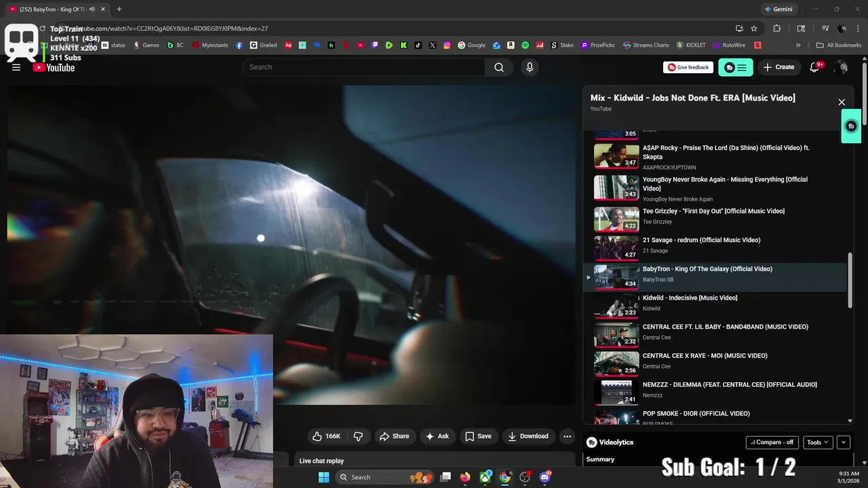Click the Live chat replay heading

pos(321,461)
